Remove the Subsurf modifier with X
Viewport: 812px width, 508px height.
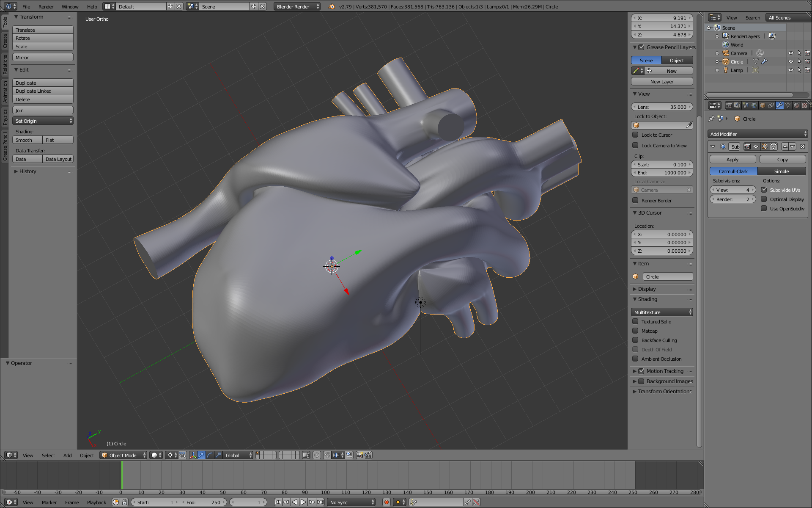tap(803, 147)
